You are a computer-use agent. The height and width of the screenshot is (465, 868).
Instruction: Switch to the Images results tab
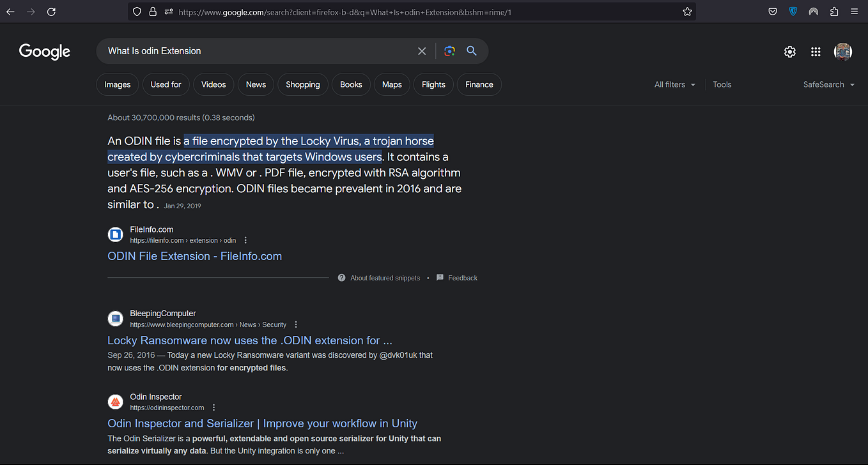[117, 84]
